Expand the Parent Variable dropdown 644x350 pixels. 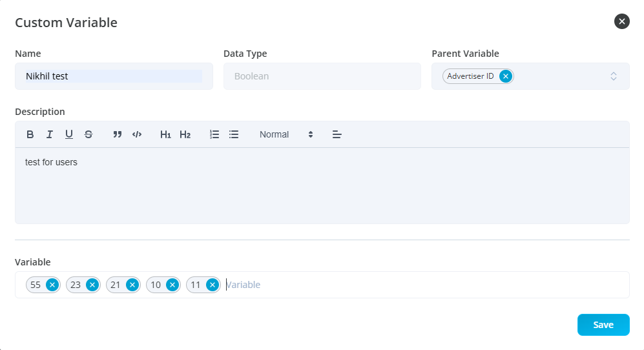pyautogui.click(x=613, y=76)
